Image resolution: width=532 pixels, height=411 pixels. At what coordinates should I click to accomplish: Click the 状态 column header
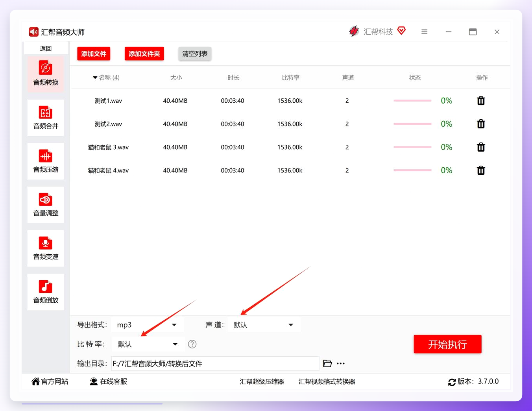[x=415, y=78]
